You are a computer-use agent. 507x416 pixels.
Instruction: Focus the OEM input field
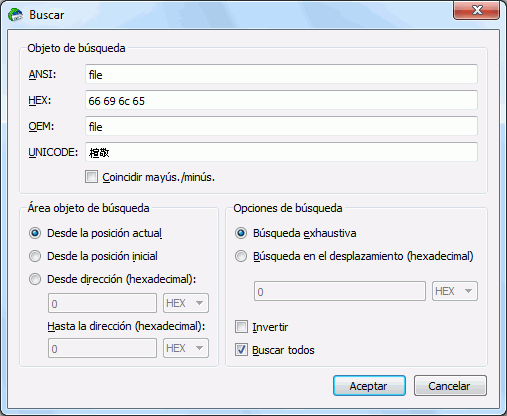[x=281, y=126]
